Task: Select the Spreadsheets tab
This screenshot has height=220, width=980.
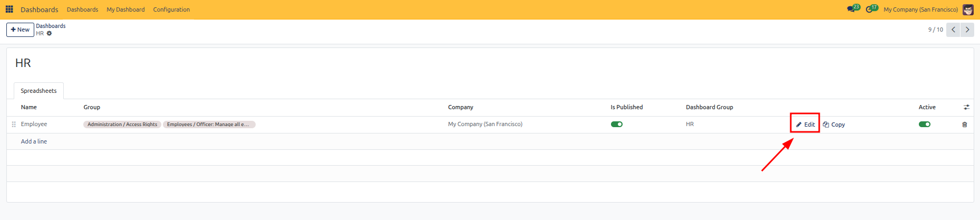Action: (x=38, y=91)
